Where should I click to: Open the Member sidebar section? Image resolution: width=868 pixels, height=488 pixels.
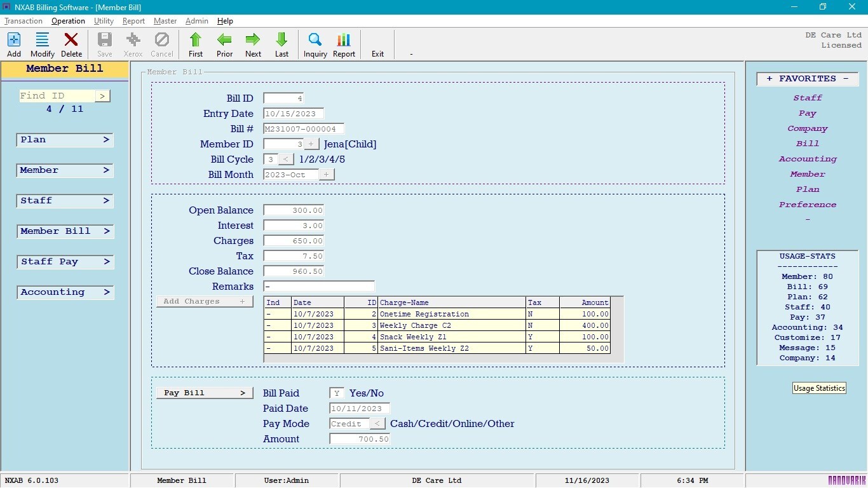[x=65, y=170]
